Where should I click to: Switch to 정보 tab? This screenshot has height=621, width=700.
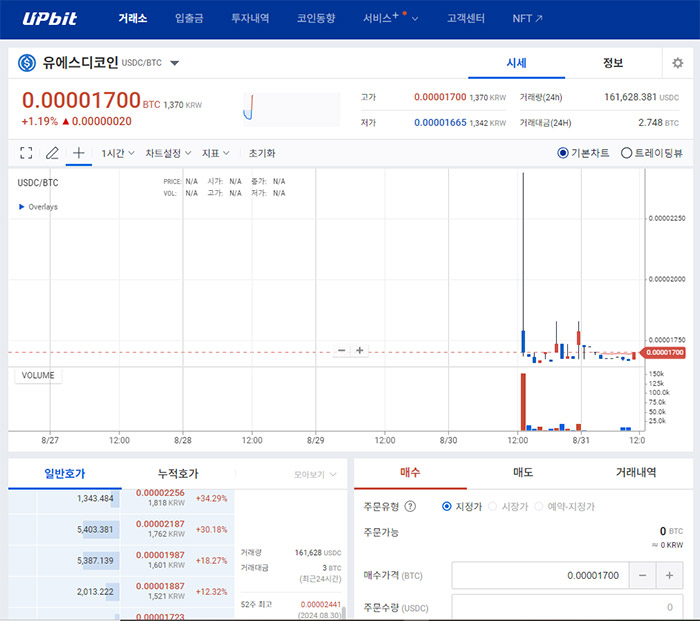point(613,63)
